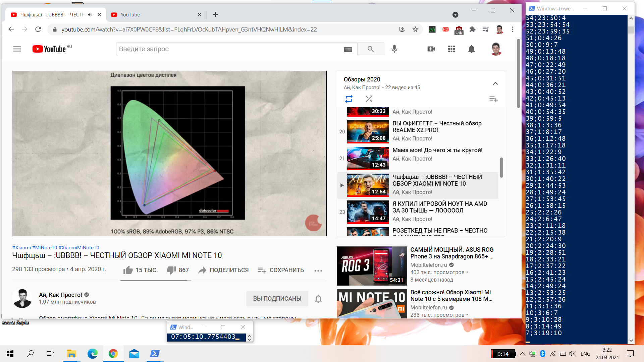Click the URL address bar

pyautogui.click(x=189, y=29)
